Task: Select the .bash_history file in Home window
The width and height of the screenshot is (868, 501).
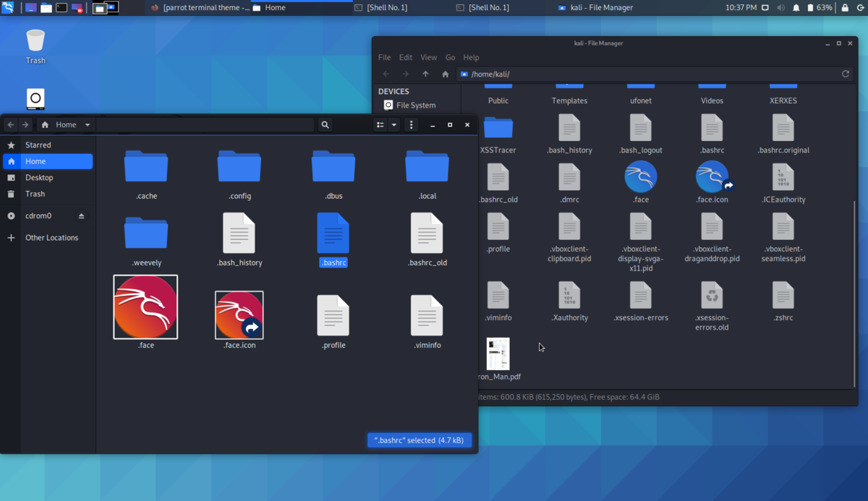Action: (239, 239)
